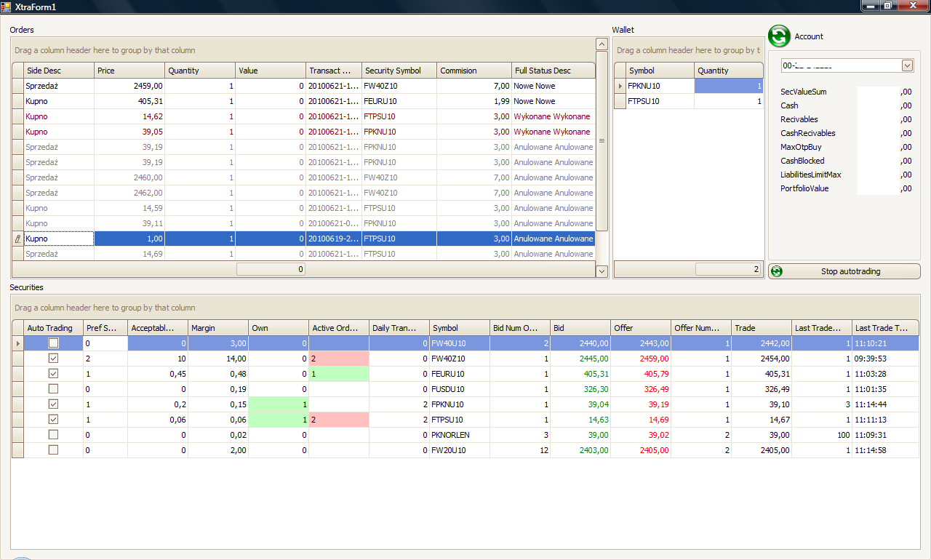Click the XtraForm1 title bar application icon
This screenshot has height=560, width=931.
tap(7, 7)
